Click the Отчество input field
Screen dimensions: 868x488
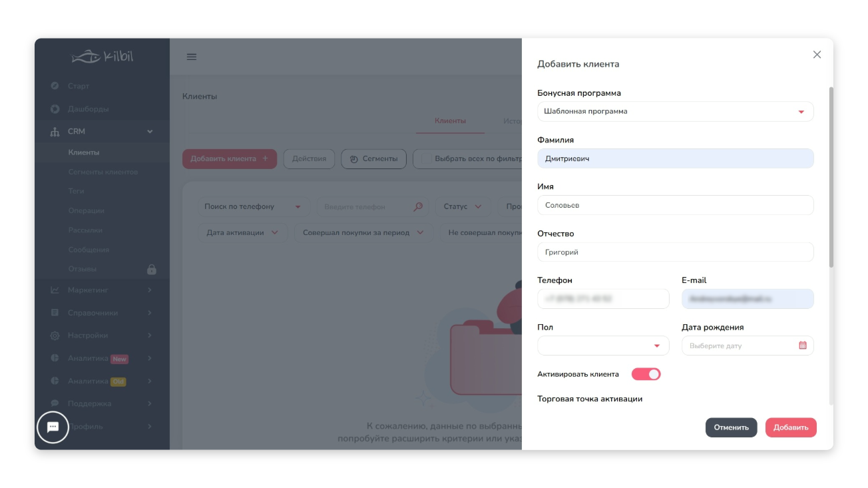[x=675, y=252]
